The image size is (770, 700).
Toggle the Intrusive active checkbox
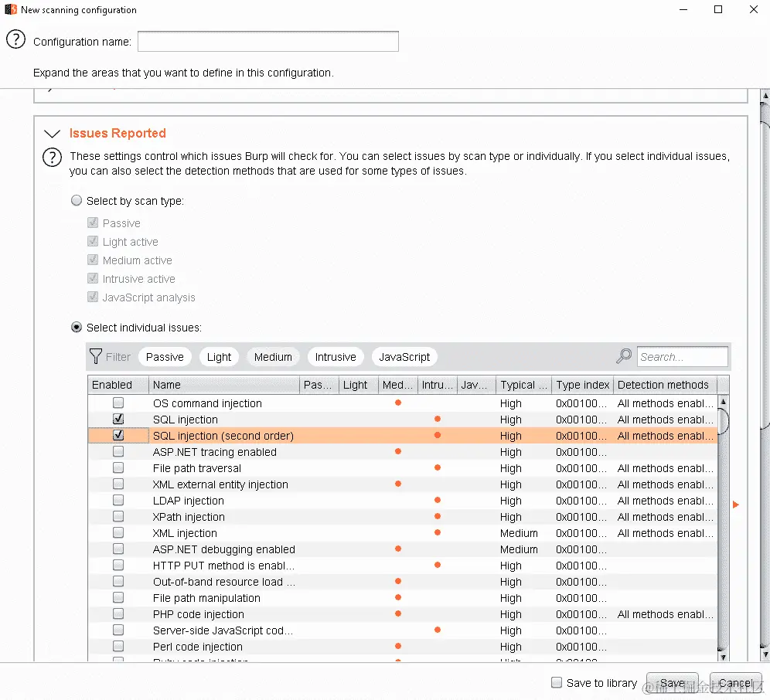click(92, 278)
